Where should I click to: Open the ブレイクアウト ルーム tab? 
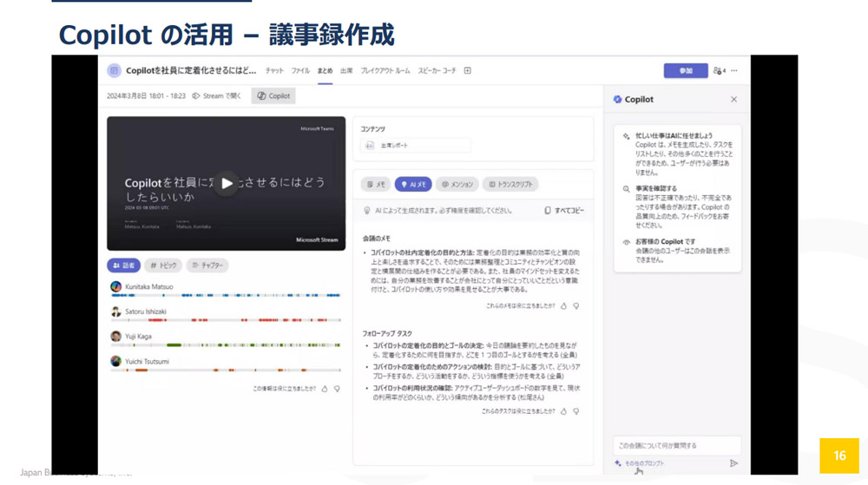(385, 71)
